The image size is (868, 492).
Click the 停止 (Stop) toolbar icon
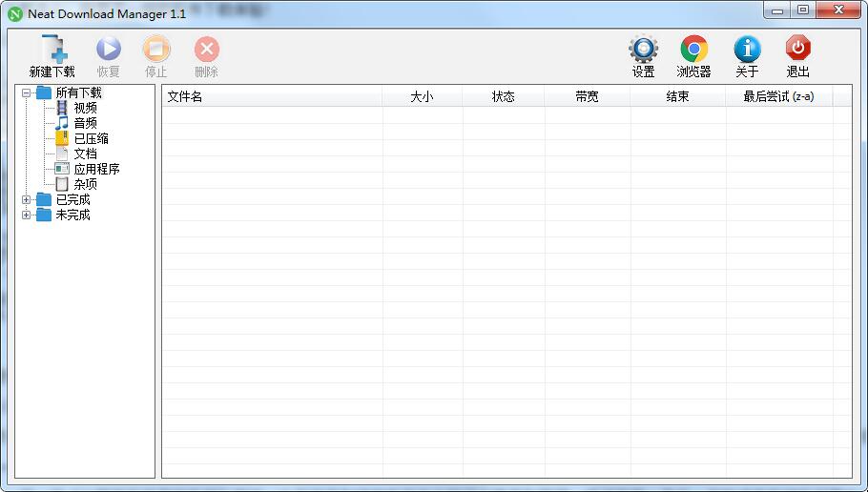[x=156, y=48]
